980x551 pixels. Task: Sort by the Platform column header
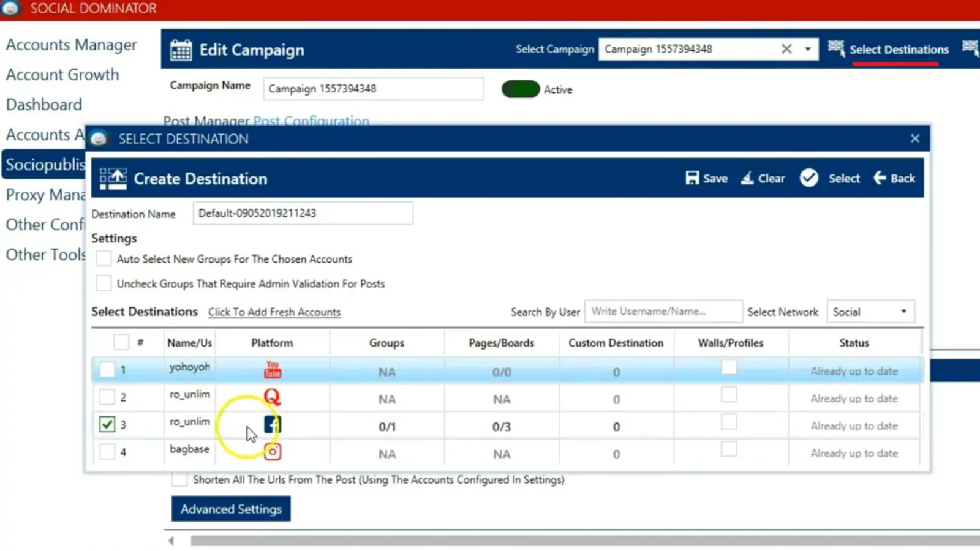point(272,343)
